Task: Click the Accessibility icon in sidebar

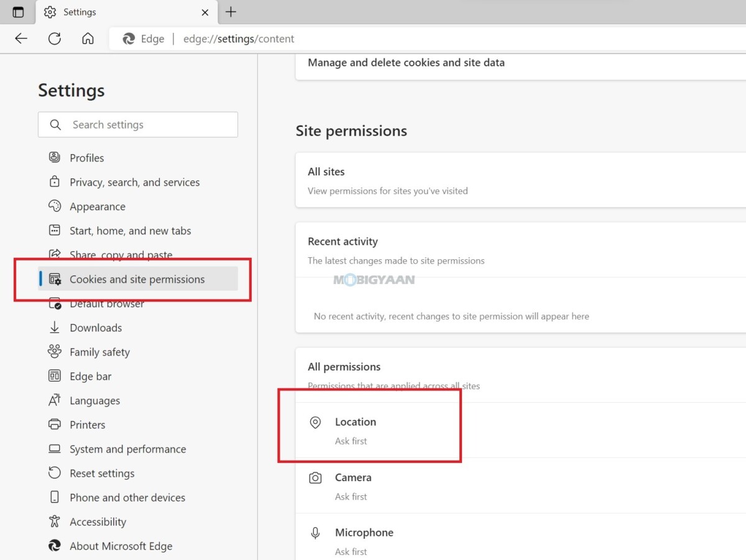Action: click(55, 521)
